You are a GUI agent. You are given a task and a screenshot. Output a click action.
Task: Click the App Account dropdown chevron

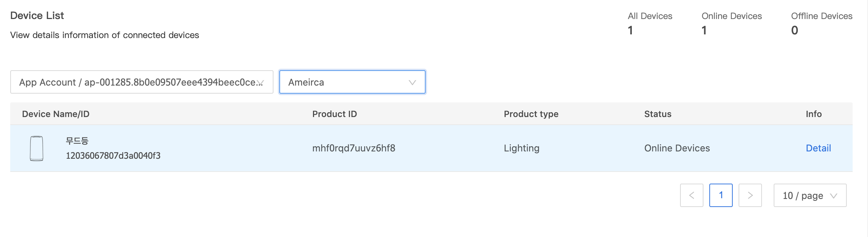260,82
